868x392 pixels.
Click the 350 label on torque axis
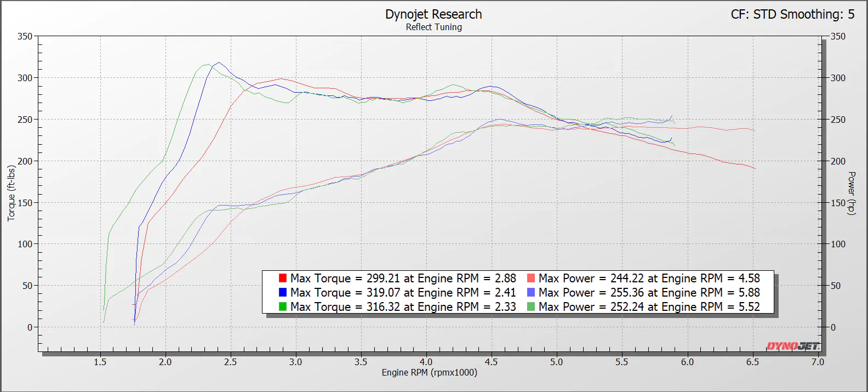25,36
